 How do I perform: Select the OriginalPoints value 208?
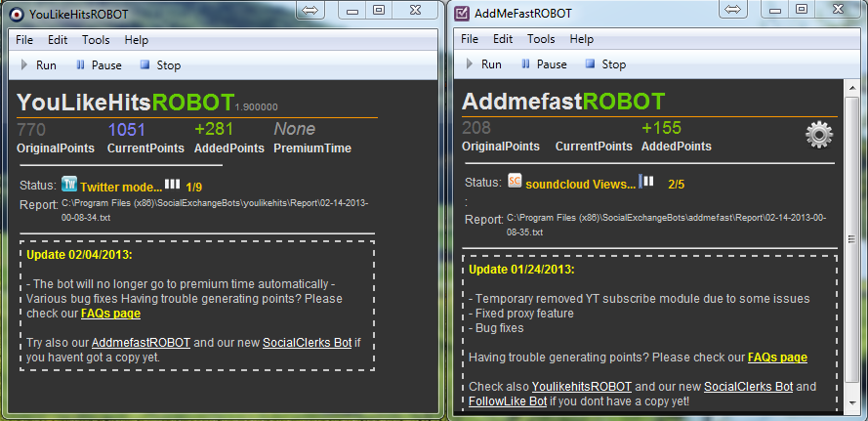click(x=476, y=127)
